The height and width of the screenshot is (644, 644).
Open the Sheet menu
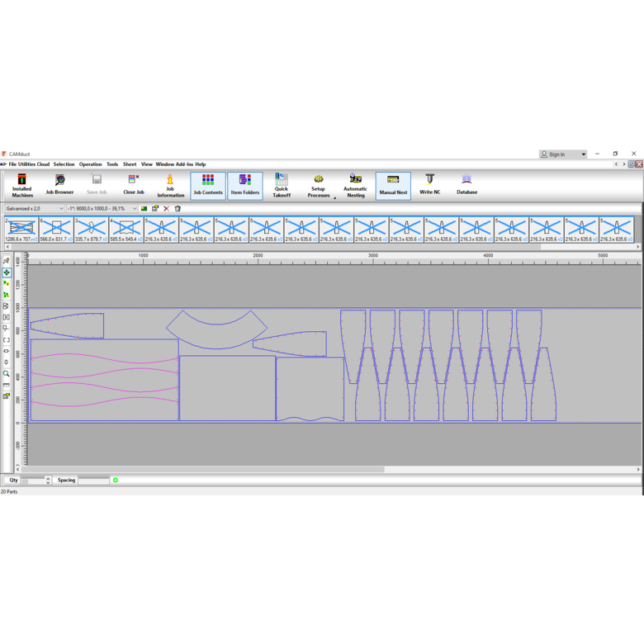[x=130, y=164]
